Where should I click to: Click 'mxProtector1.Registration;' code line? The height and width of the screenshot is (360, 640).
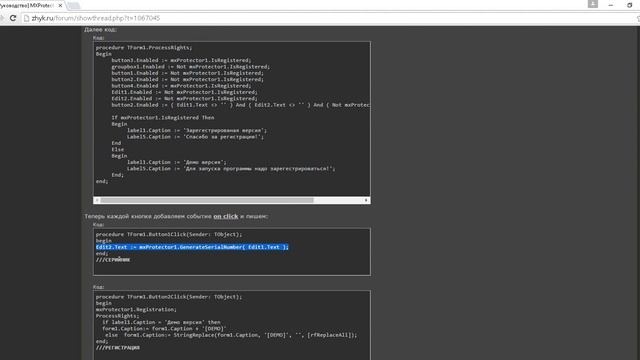click(136, 309)
